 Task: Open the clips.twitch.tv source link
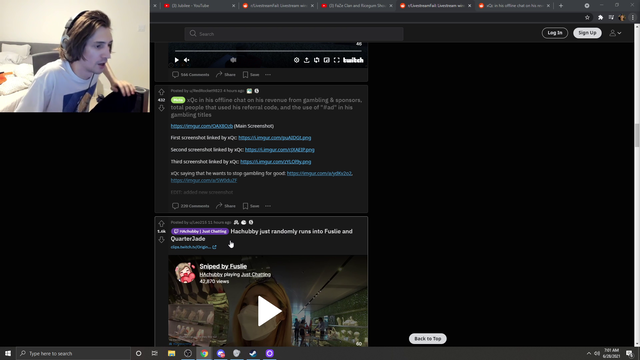coord(193,247)
